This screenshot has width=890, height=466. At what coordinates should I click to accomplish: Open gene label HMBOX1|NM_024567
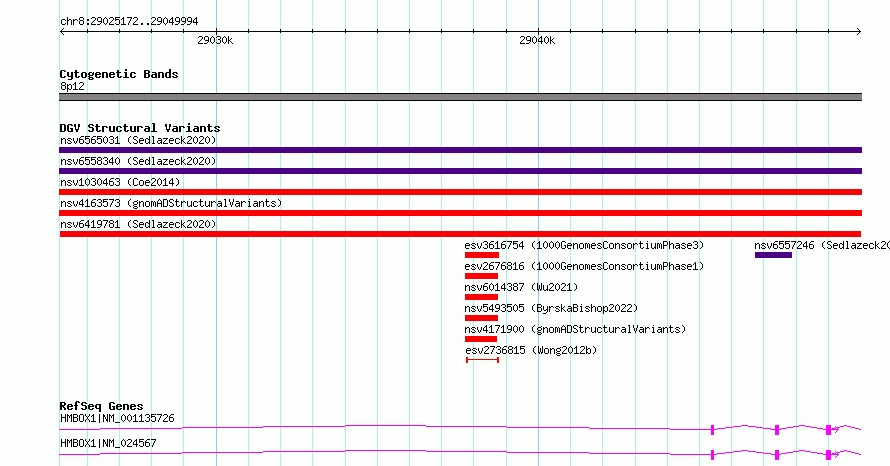pyautogui.click(x=108, y=443)
